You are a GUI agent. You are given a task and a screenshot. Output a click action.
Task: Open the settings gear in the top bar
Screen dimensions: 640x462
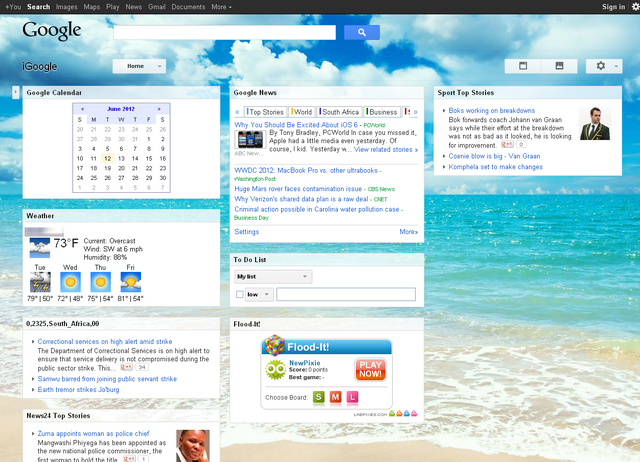pyautogui.click(x=636, y=7)
